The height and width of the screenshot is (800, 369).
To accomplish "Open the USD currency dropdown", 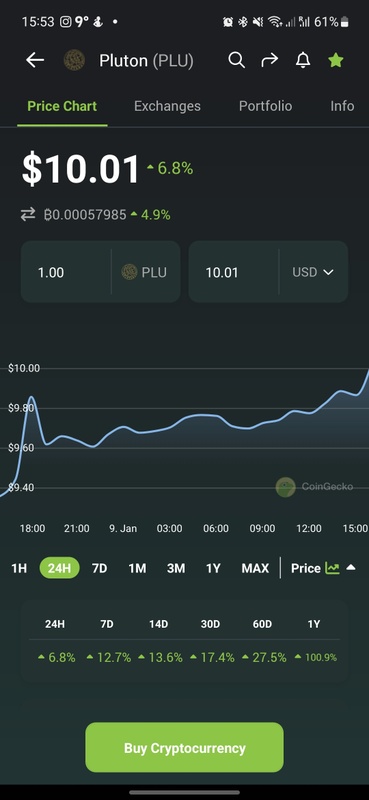I will [x=313, y=272].
